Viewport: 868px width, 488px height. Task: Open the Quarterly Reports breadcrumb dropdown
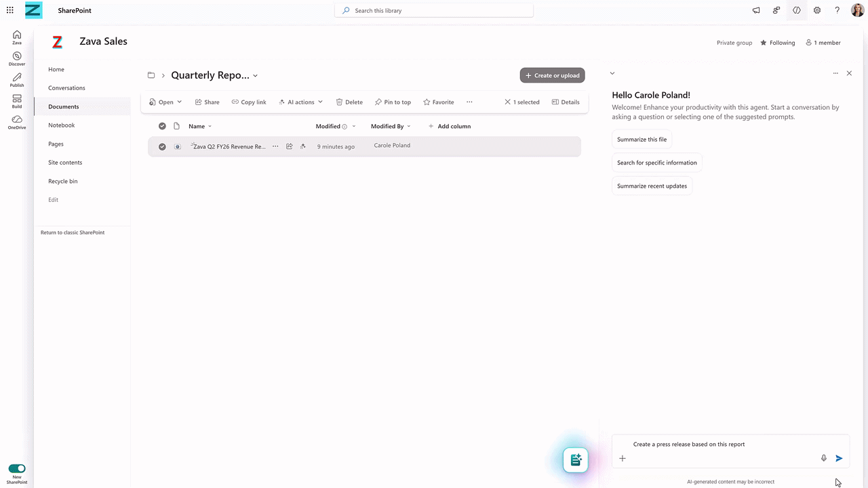point(255,75)
